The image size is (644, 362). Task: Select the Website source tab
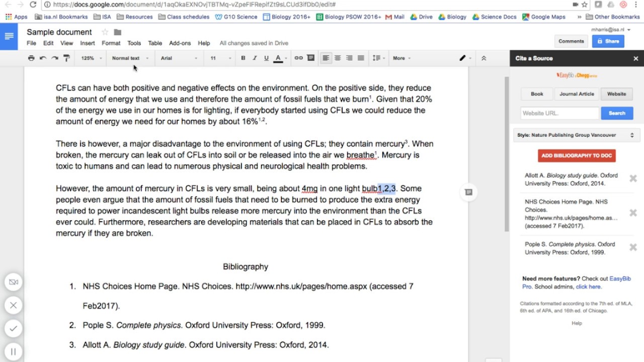[x=616, y=94]
